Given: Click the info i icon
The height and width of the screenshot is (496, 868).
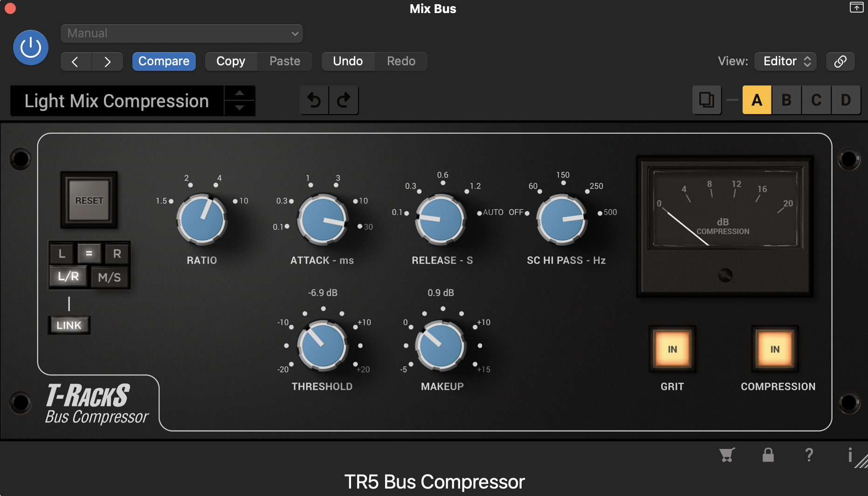Looking at the screenshot, I should click(x=850, y=455).
